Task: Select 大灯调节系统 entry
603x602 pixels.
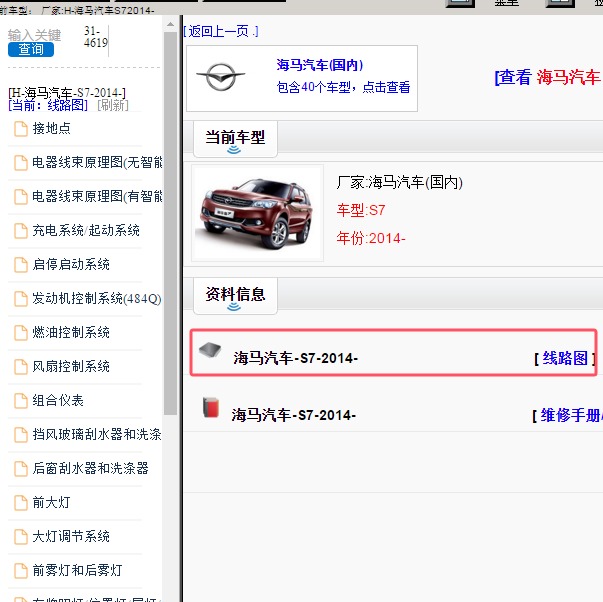Action: pos(71,536)
